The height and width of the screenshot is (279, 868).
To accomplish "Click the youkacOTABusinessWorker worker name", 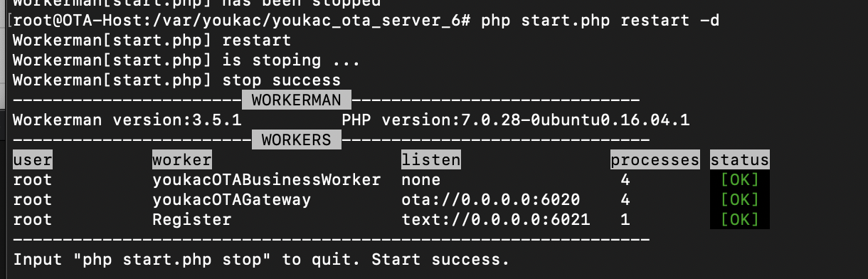I will point(267,180).
